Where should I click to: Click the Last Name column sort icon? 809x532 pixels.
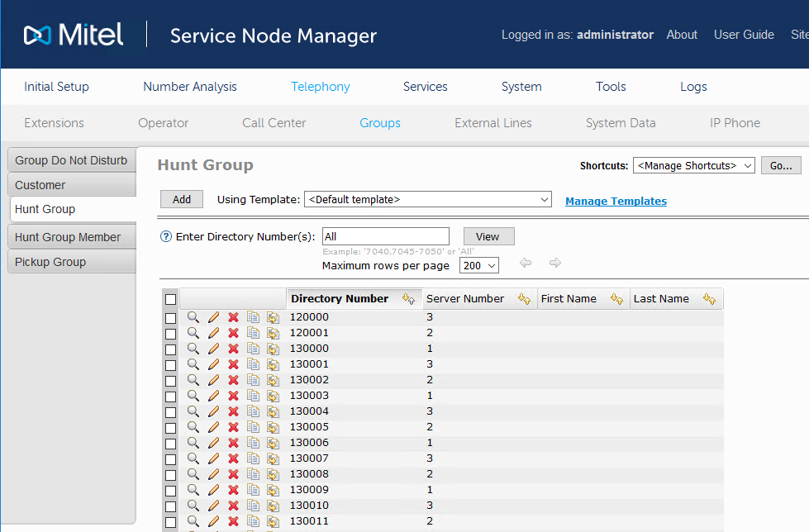point(709,299)
